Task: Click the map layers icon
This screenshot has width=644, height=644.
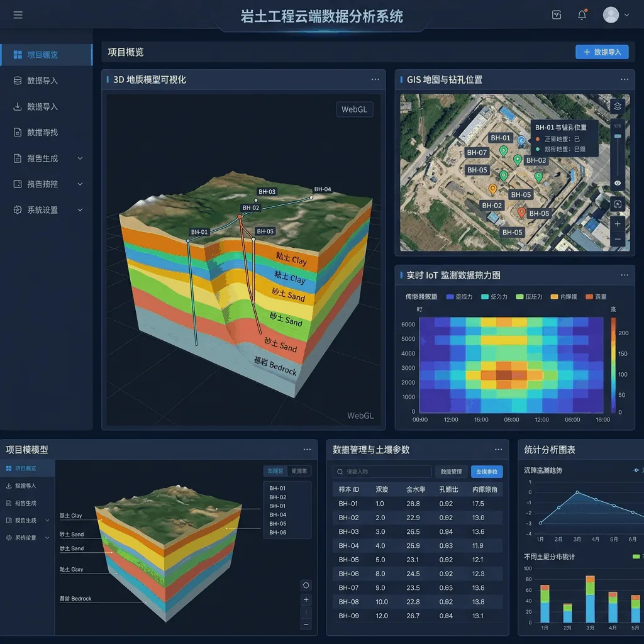Action: (618, 107)
